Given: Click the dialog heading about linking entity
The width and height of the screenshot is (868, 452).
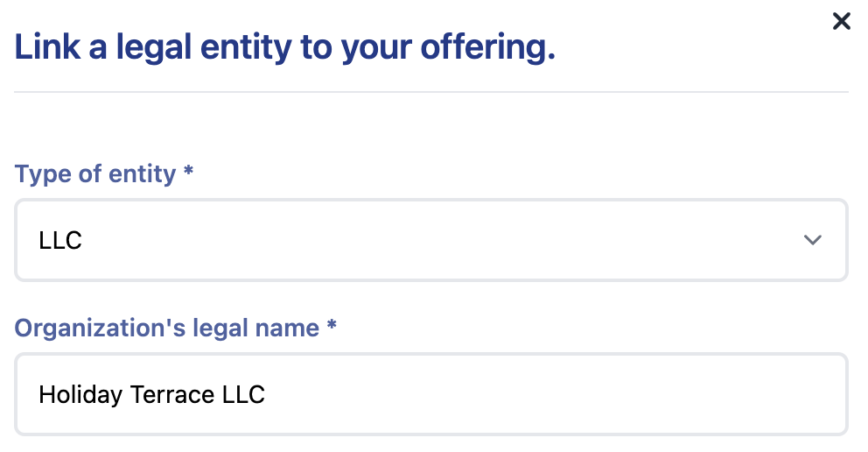Looking at the screenshot, I should [284, 47].
